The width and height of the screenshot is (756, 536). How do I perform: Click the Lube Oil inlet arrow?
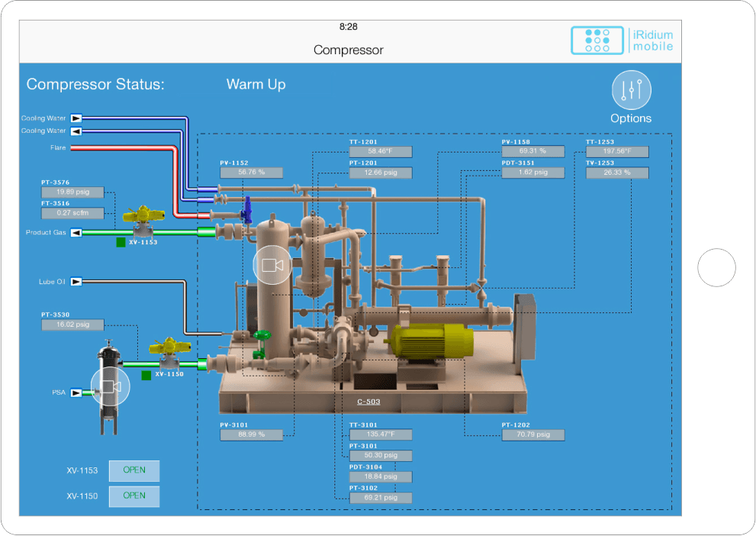(x=76, y=282)
